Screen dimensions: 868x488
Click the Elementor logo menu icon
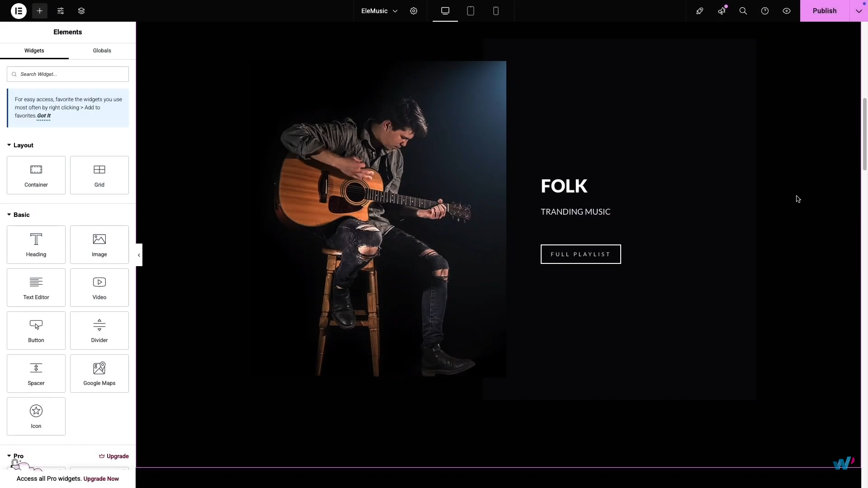coord(19,11)
